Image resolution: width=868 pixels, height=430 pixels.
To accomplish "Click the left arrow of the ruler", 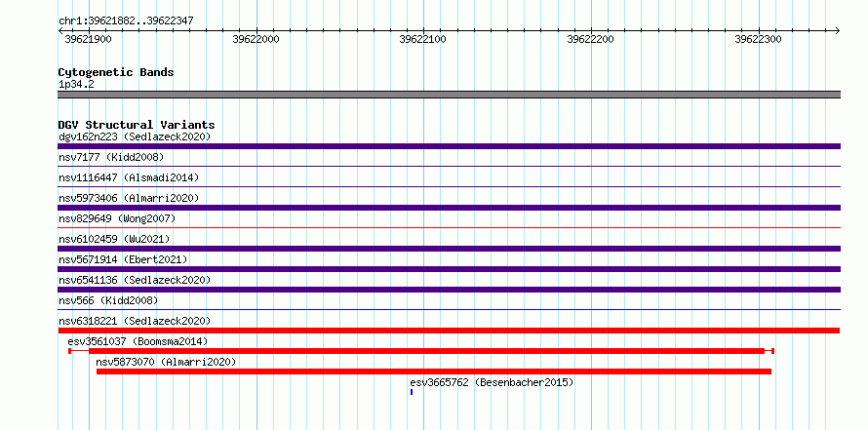I will pos(60,30).
